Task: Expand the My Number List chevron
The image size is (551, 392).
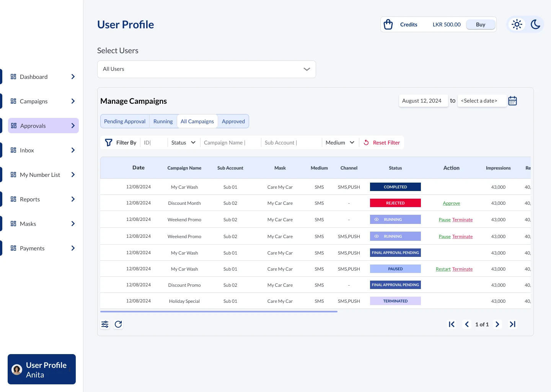Action: (73, 175)
